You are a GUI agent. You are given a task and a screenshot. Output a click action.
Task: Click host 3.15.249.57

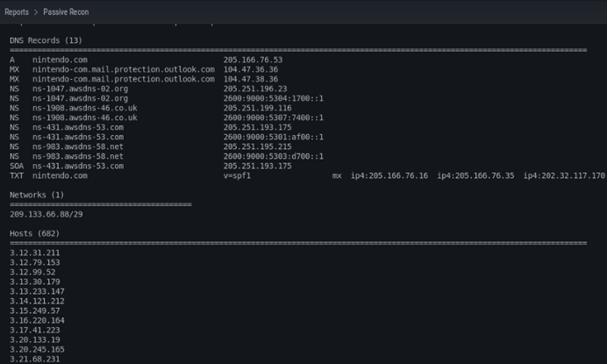click(x=35, y=311)
